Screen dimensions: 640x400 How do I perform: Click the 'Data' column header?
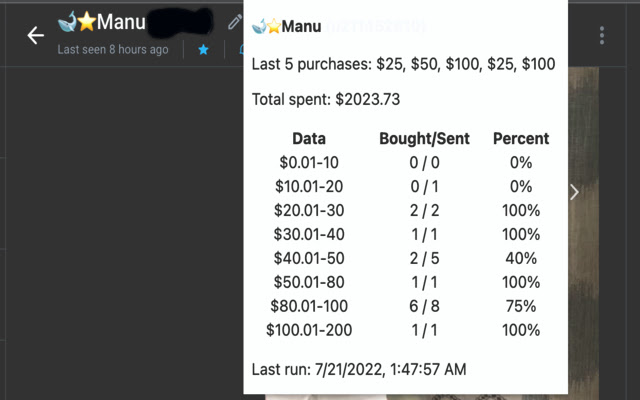(x=309, y=139)
